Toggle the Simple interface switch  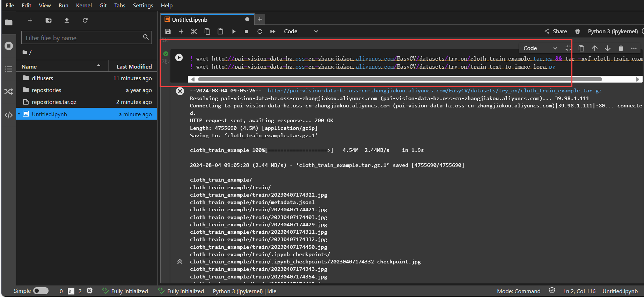(41, 291)
